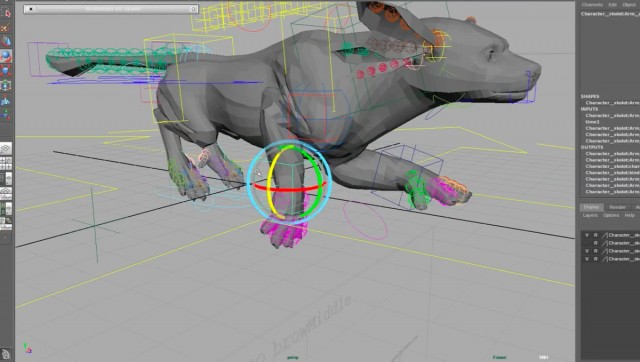The width and height of the screenshot is (640, 362).
Task: Open the Channels menu in Channel Box
Action: pyautogui.click(x=592, y=4)
